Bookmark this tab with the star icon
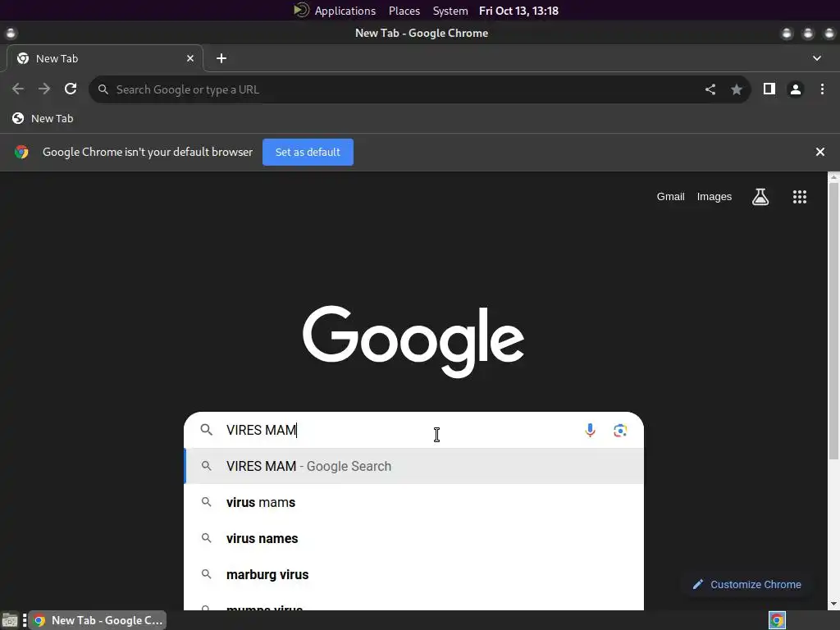 click(x=737, y=89)
